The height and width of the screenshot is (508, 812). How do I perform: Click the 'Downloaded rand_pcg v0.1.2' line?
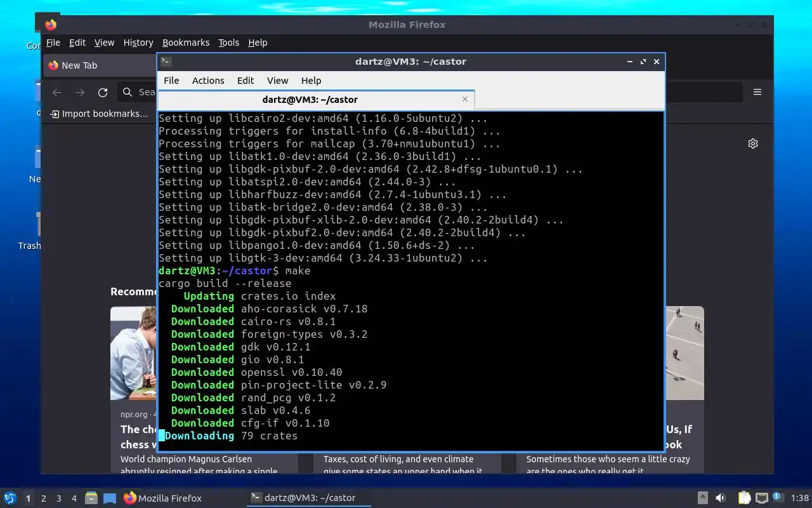coord(253,398)
